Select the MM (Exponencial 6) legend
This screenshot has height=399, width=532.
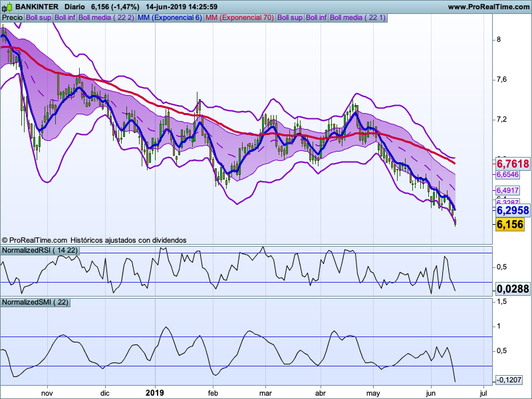[170, 18]
